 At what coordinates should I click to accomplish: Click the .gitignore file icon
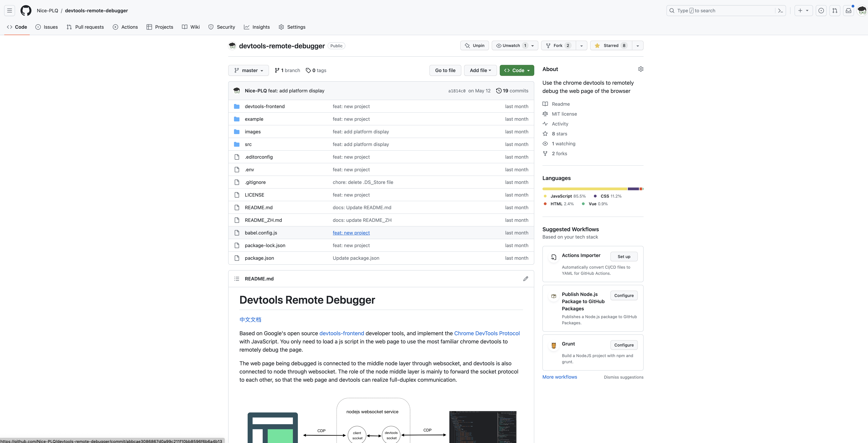pyautogui.click(x=237, y=182)
